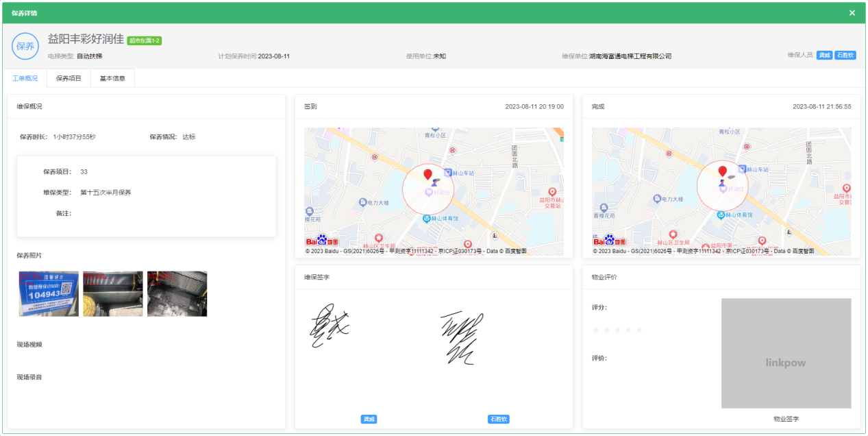The height and width of the screenshot is (436, 868).
Task: Click the round 保养 status icon
Action: (x=25, y=46)
